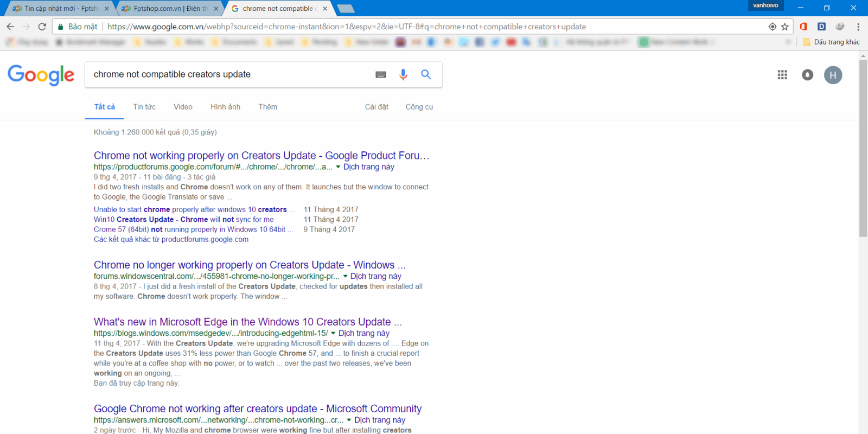Close the chrome not compatible tab
Screen dimensions: 868x434
click(325, 9)
